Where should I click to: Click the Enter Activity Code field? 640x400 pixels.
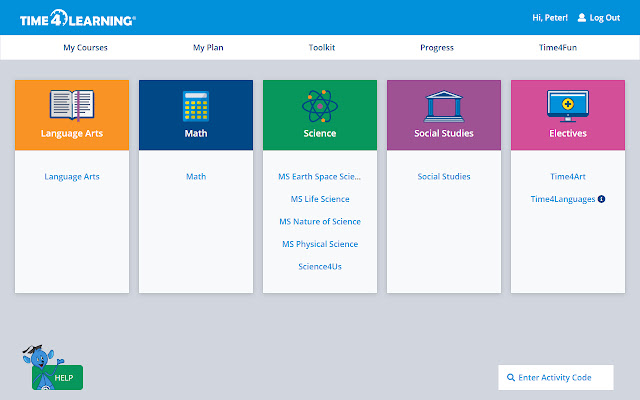point(556,378)
